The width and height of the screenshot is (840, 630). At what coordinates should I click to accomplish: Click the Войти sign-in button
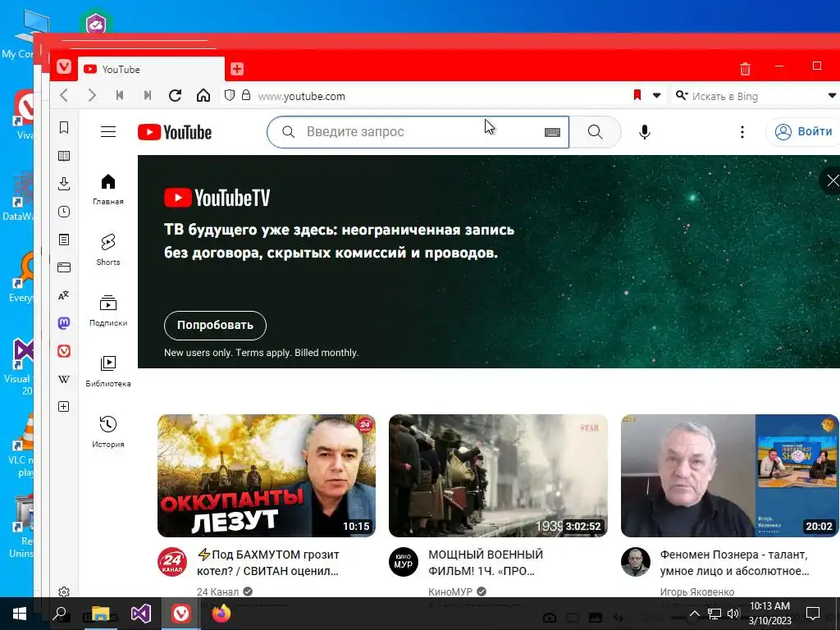(x=804, y=132)
